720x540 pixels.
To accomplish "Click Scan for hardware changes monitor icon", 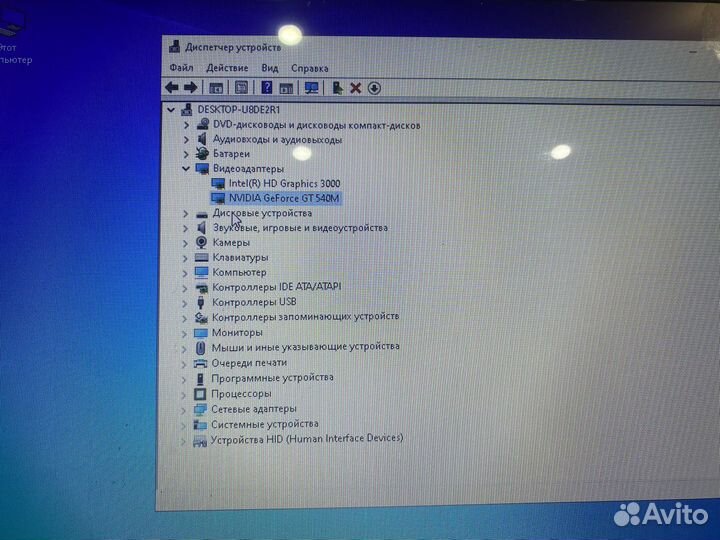I will (311, 87).
